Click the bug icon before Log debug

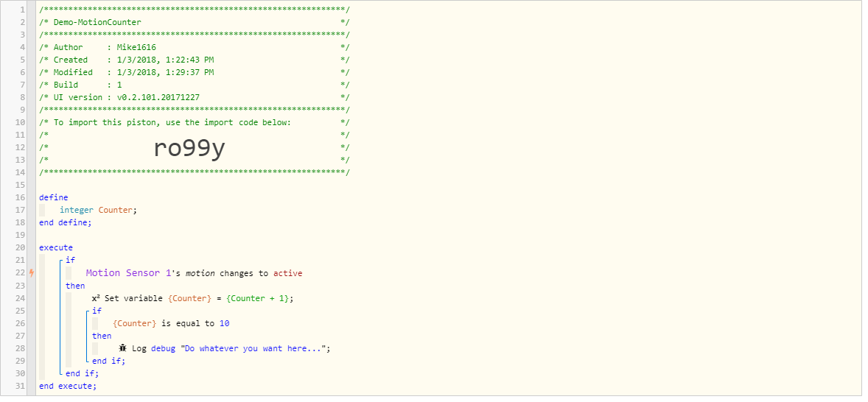click(x=123, y=348)
